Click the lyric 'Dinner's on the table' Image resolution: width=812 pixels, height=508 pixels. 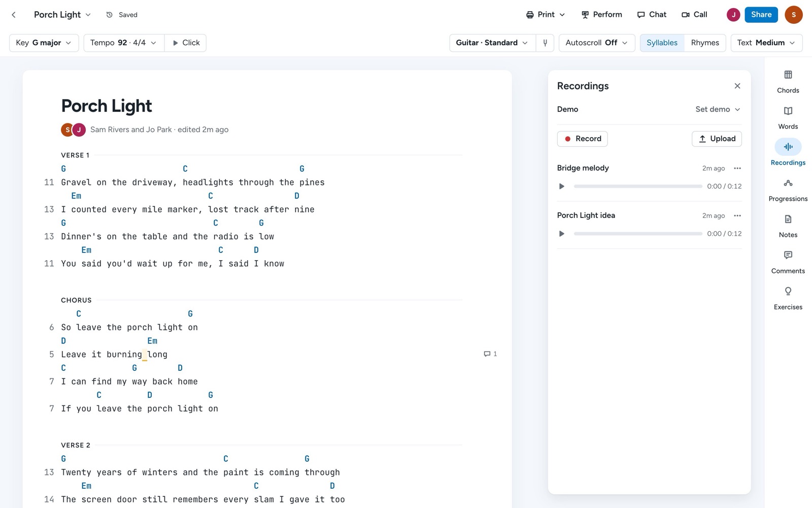167,236
